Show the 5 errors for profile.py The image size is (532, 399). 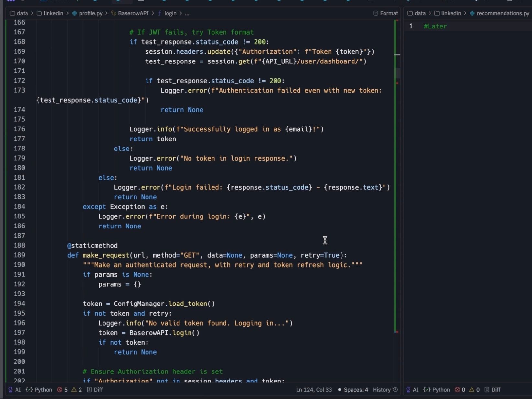[x=62, y=390]
